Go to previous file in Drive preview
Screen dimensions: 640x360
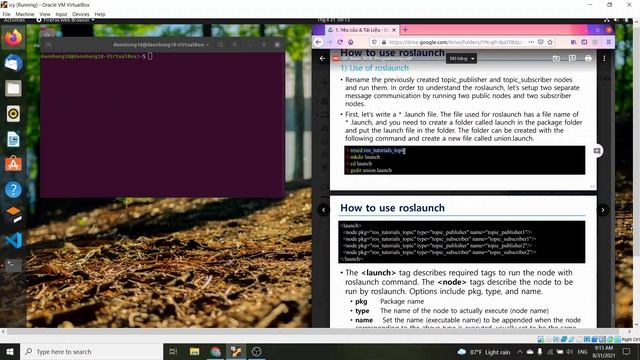[x=324, y=210]
